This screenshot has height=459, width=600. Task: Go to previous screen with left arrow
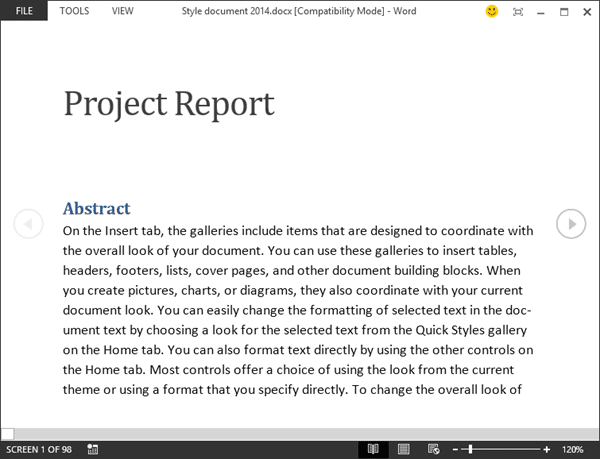(28, 224)
